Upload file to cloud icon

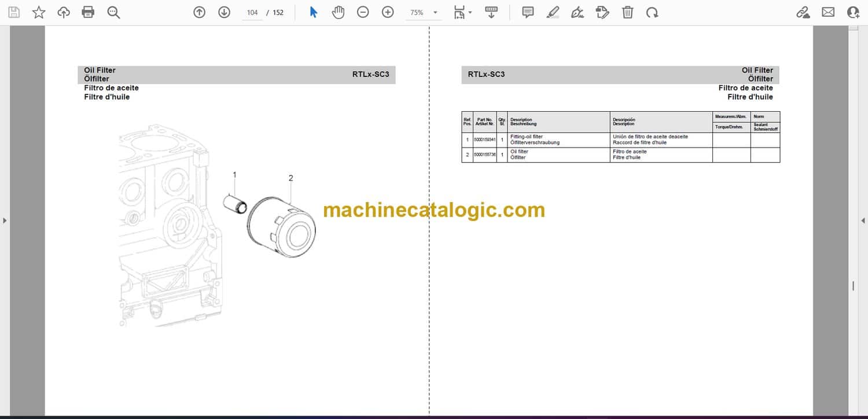tap(64, 12)
